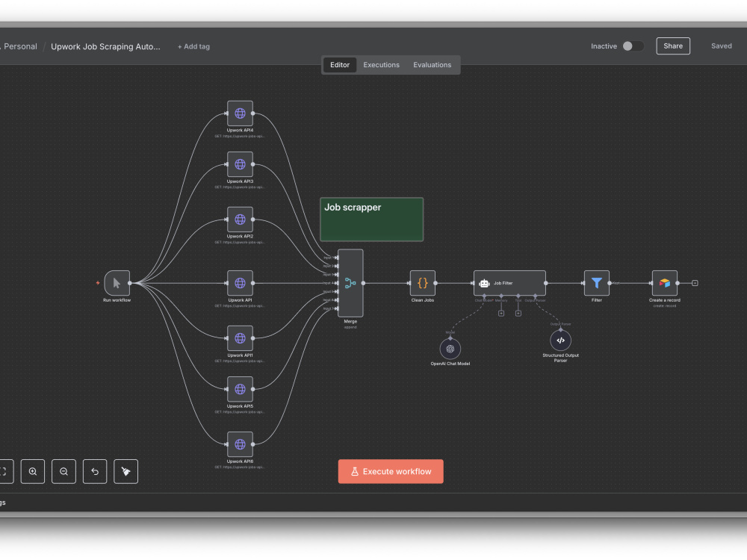
Task: Click the Chat Model connector on Job Filter
Action: coord(484,296)
